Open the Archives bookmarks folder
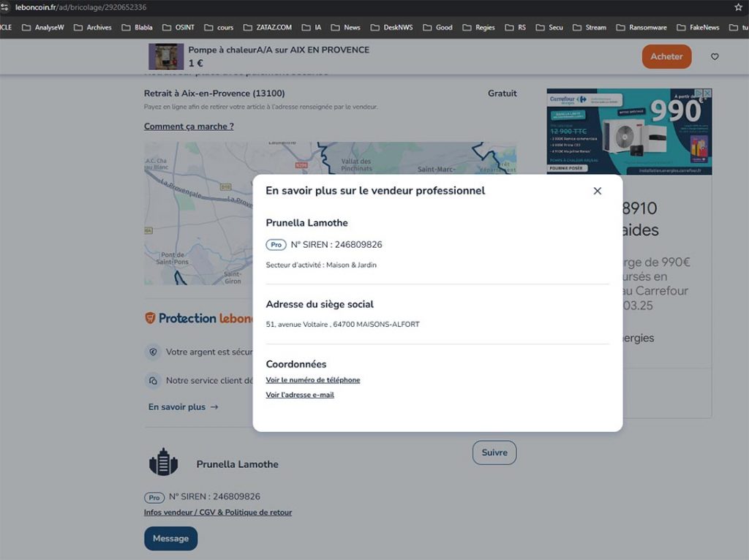The image size is (749, 560). (x=93, y=28)
